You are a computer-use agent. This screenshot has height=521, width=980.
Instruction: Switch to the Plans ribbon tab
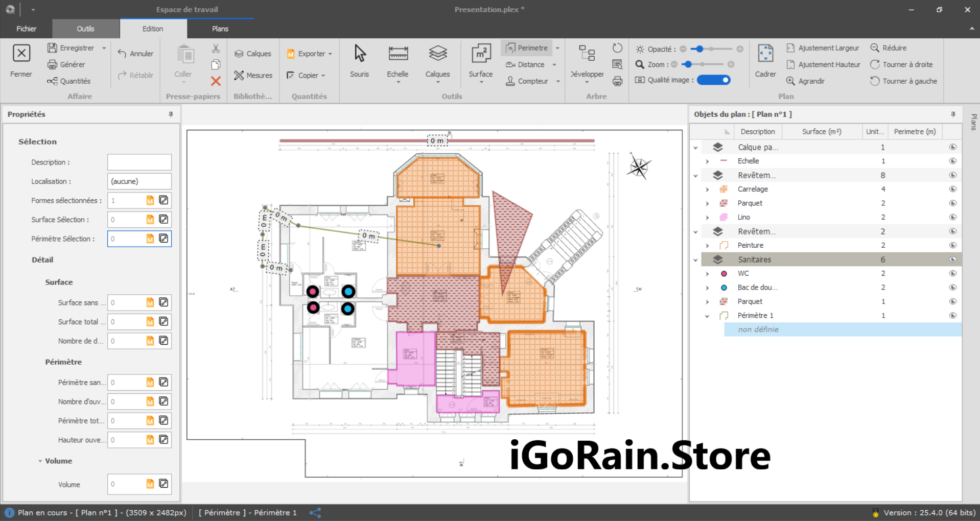[x=220, y=29]
